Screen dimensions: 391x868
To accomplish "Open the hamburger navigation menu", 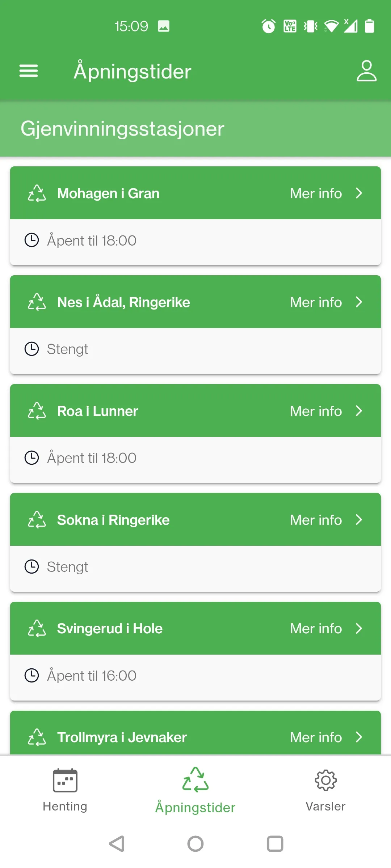I will [x=29, y=71].
